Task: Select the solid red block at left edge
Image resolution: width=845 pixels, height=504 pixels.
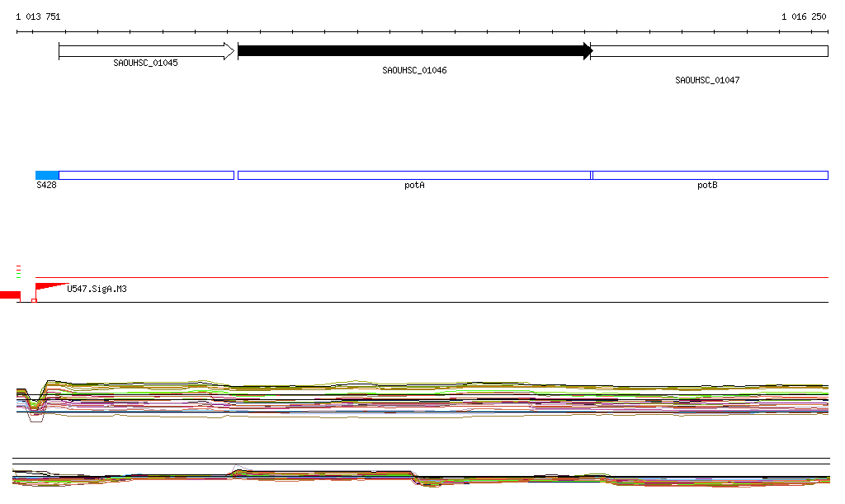Action: [10, 295]
